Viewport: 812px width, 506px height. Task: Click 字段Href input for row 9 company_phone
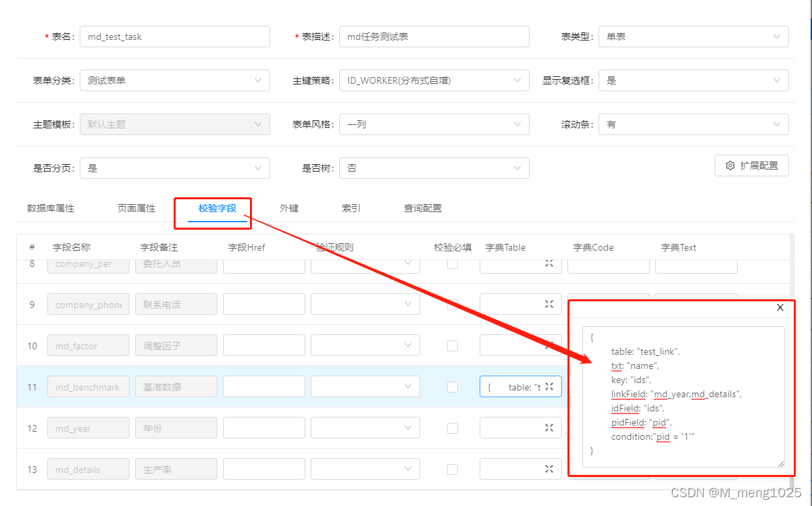click(264, 305)
